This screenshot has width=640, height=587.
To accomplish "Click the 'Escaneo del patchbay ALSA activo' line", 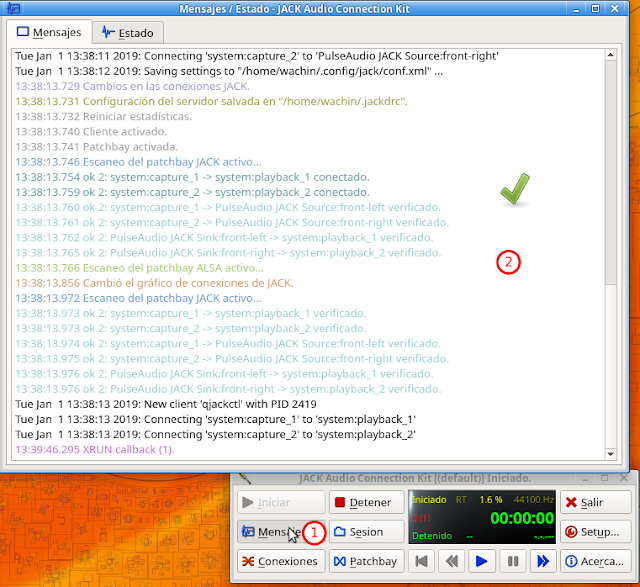I will [x=140, y=268].
